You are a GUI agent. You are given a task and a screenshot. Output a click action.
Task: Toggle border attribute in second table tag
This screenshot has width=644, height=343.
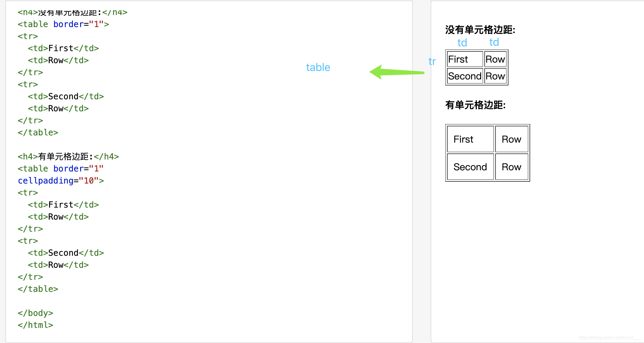tap(69, 169)
